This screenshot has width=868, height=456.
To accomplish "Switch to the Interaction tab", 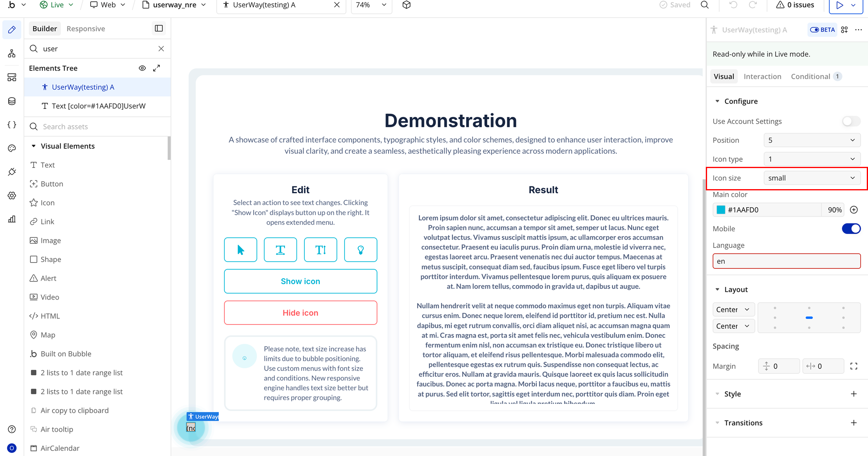I will (762, 77).
